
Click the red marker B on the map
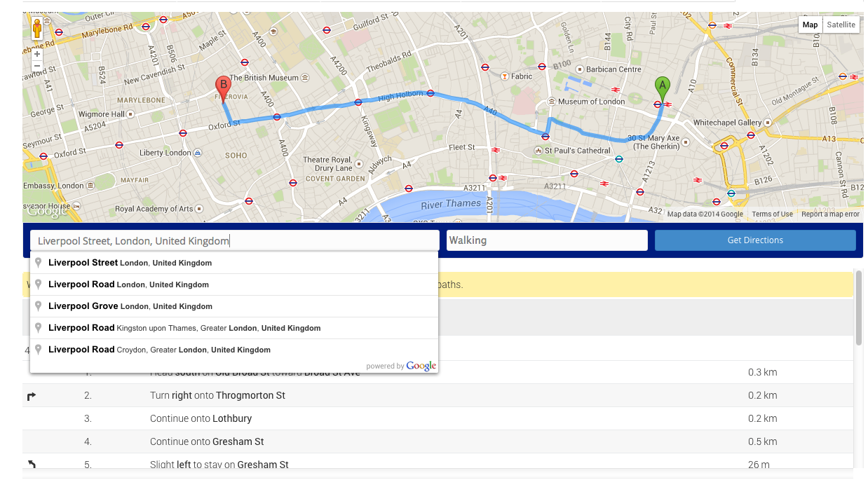pyautogui.click(x=222, y=90)
